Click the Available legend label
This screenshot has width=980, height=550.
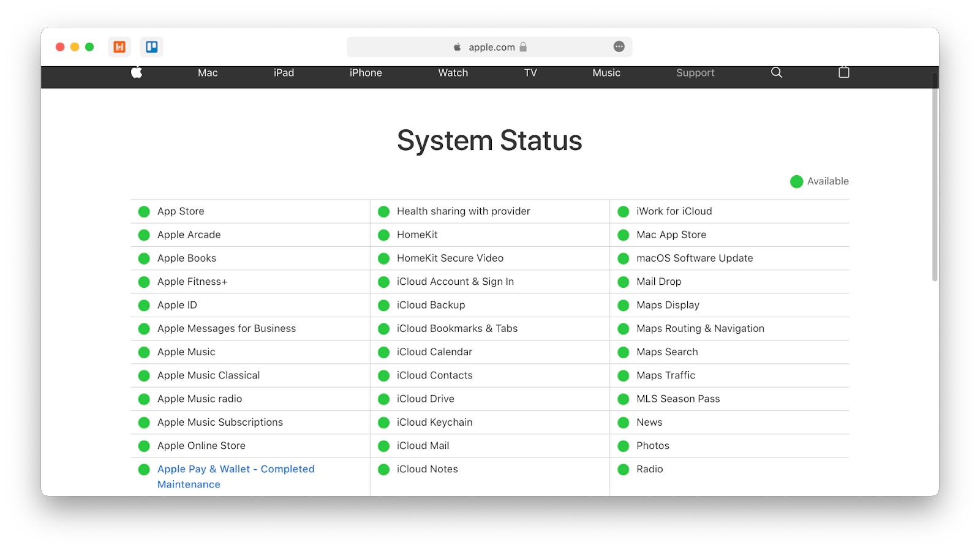tap(828, 181)
